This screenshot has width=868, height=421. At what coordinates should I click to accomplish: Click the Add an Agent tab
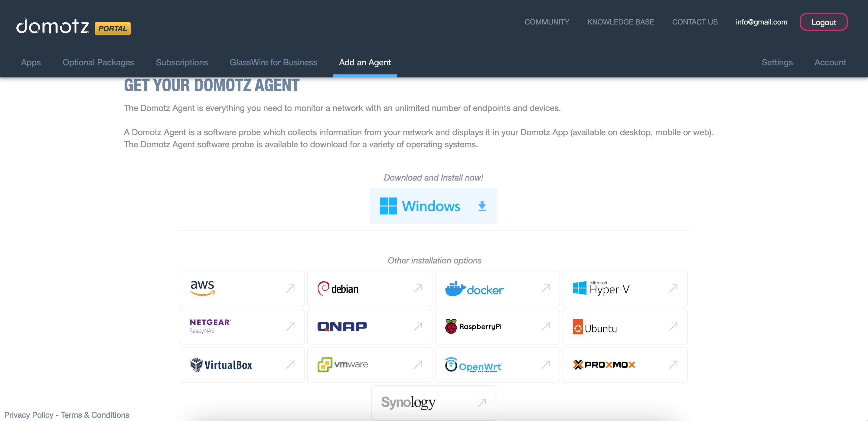(365, 62)
